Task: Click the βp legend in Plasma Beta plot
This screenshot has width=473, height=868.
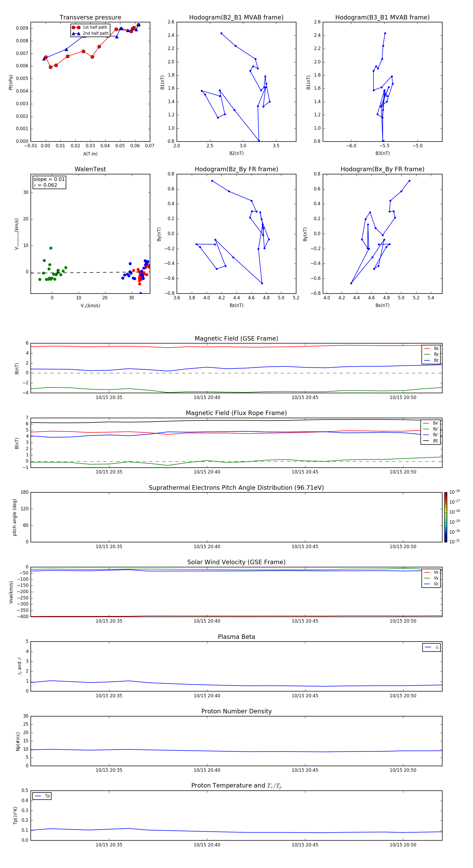Action: [431, 648]
